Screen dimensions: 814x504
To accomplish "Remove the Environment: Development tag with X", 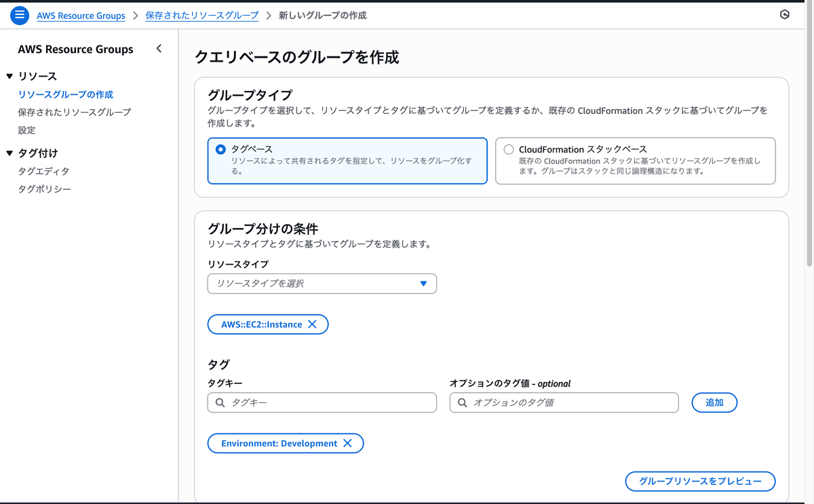I will pos(347,443).
